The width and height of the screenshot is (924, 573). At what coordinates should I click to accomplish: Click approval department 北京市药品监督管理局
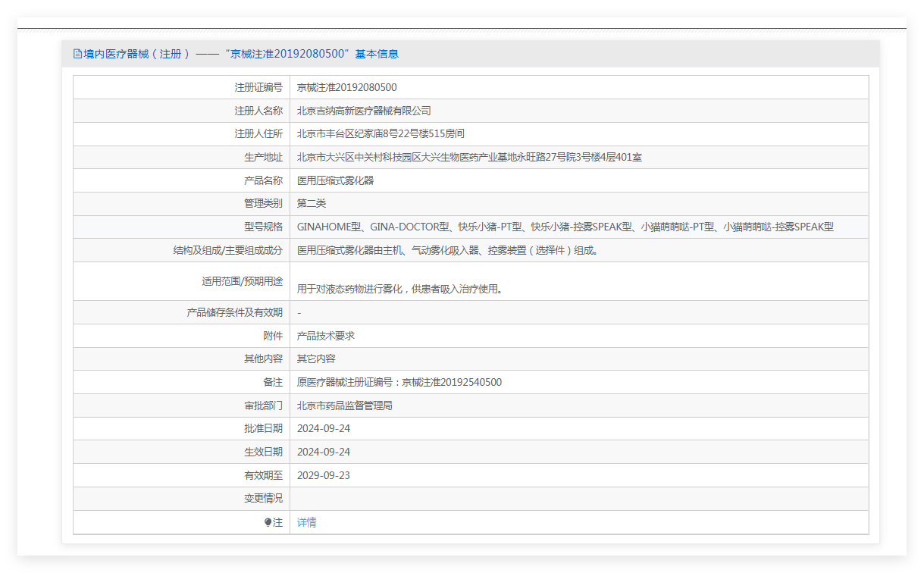click(344, 405)
